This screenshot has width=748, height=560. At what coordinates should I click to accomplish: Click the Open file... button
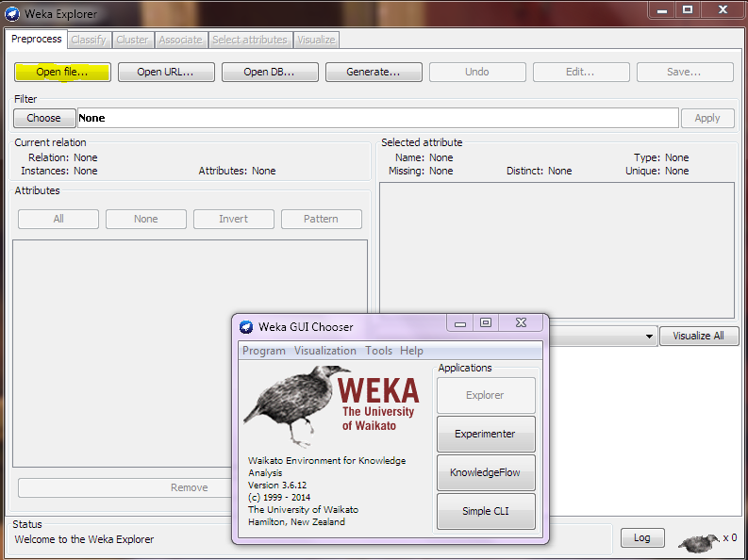tap(62, 72)
